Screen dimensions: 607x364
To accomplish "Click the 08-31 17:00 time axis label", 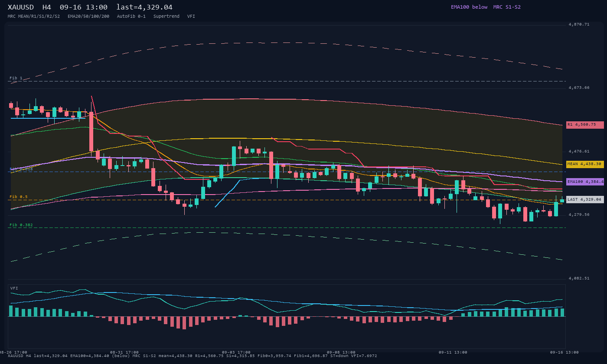I will pos(124,352).
